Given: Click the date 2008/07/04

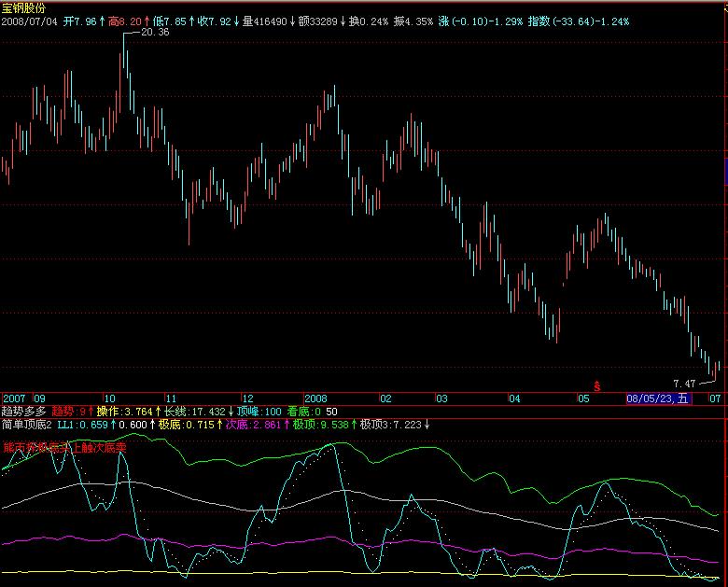Looking at the screenshot, I should 30,21.
